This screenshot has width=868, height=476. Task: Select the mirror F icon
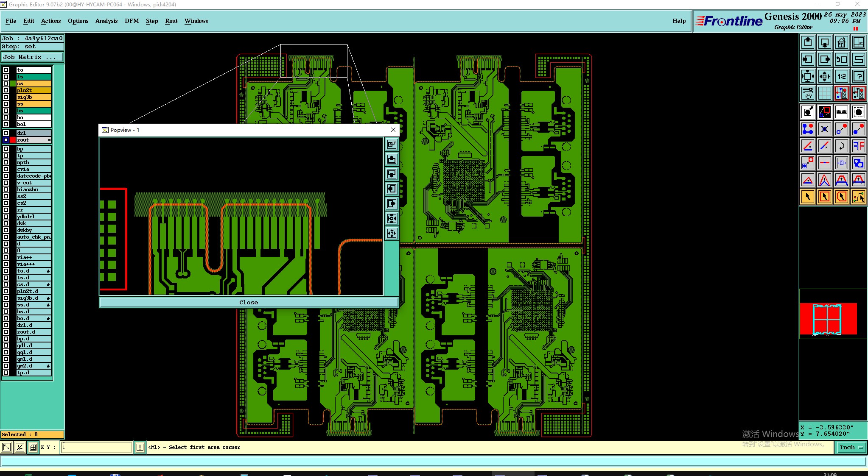(x=859, y=146)
